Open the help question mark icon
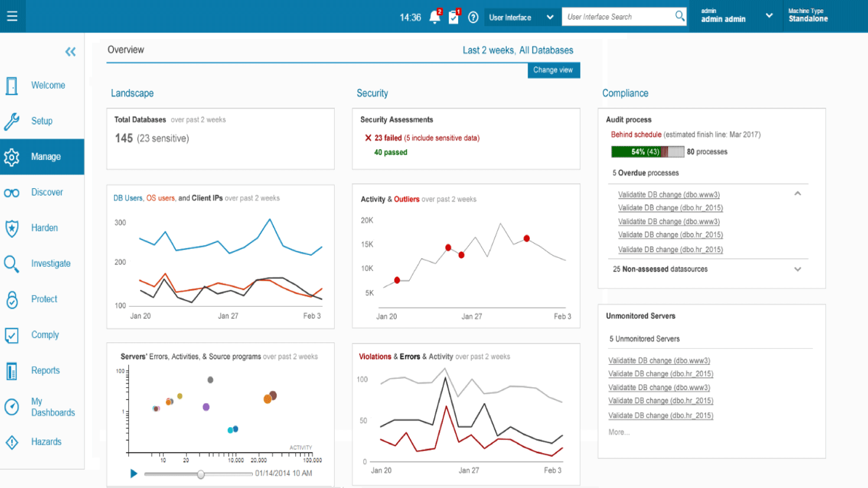The height and width of the screenshot is (488, 868). [473, 18]
